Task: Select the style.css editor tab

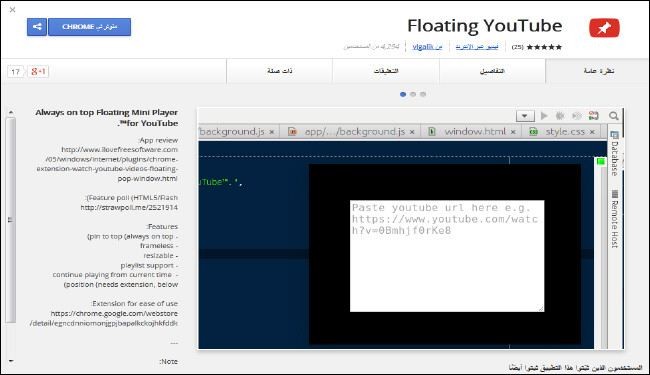Action: click(x=563, y=132)
